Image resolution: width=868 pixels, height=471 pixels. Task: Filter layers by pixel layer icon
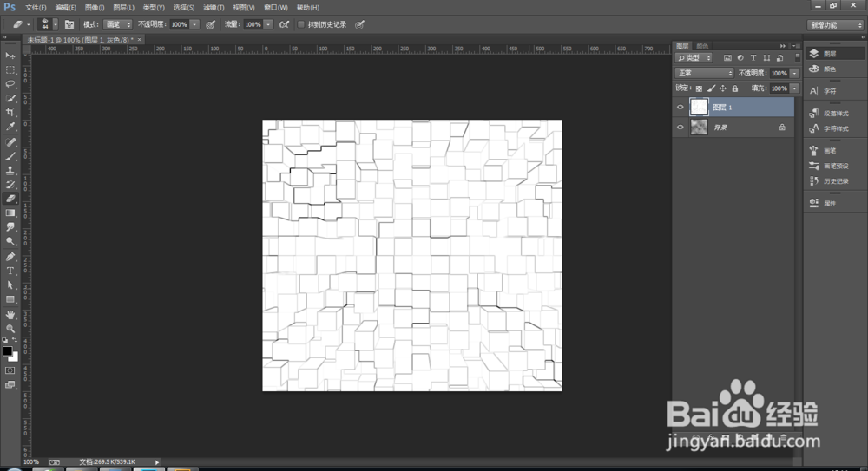coord(727,57)
